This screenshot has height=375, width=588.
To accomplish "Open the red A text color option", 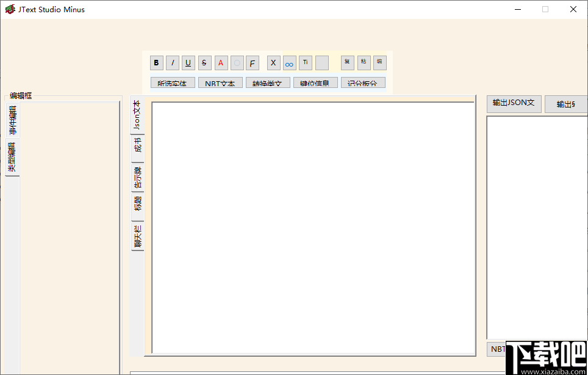I will click(x=220, y=62).
